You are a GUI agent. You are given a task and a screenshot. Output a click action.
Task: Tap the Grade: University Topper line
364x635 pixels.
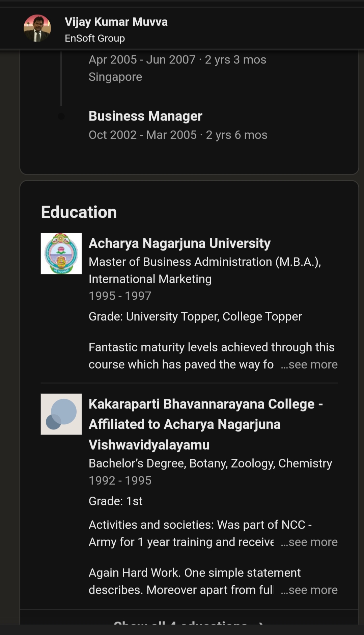[x=195, y=317]
